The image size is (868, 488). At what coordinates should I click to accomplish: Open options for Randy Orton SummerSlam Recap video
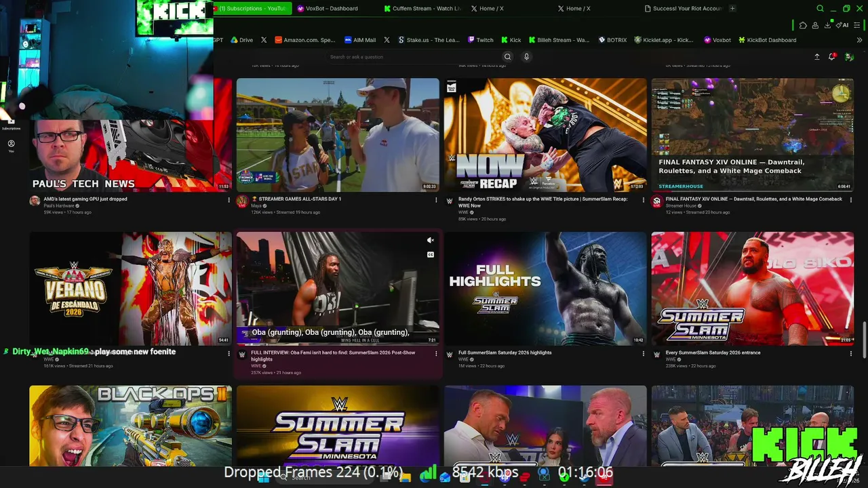point(644,200)
